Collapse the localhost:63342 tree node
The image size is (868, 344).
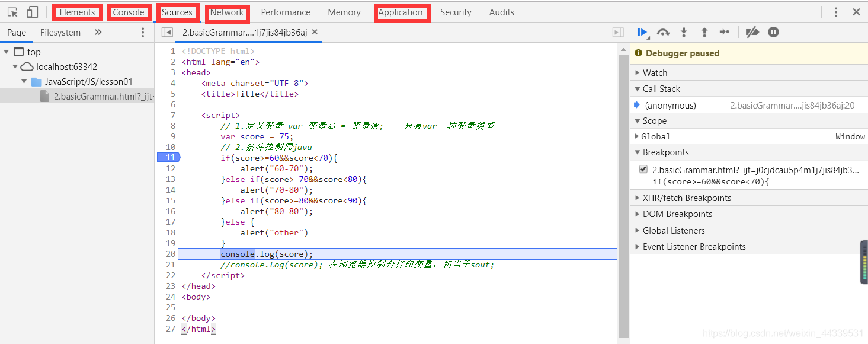coord(15,67)
